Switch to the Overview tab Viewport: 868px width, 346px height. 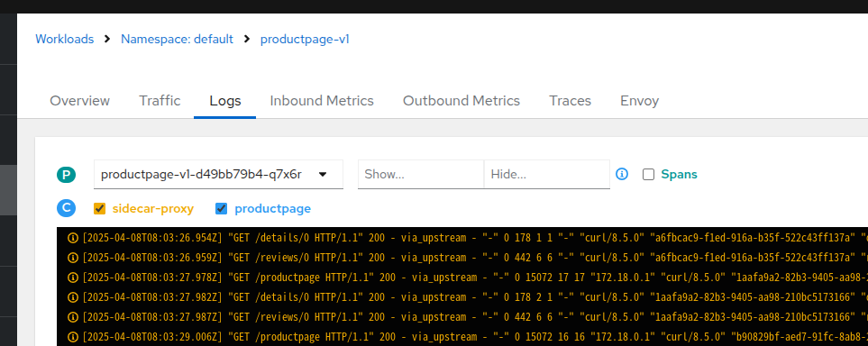tap(79, 101)
